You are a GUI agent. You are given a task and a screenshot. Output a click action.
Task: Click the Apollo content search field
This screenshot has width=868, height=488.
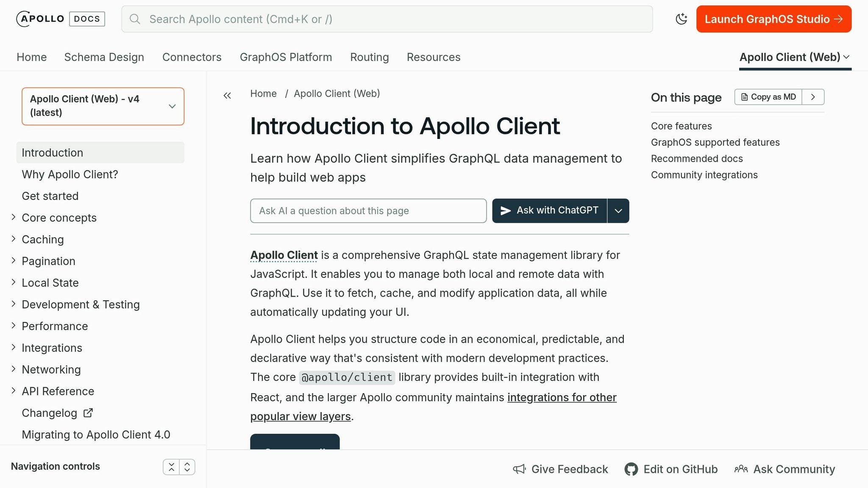pyautogui.click(x=387, y=19)
